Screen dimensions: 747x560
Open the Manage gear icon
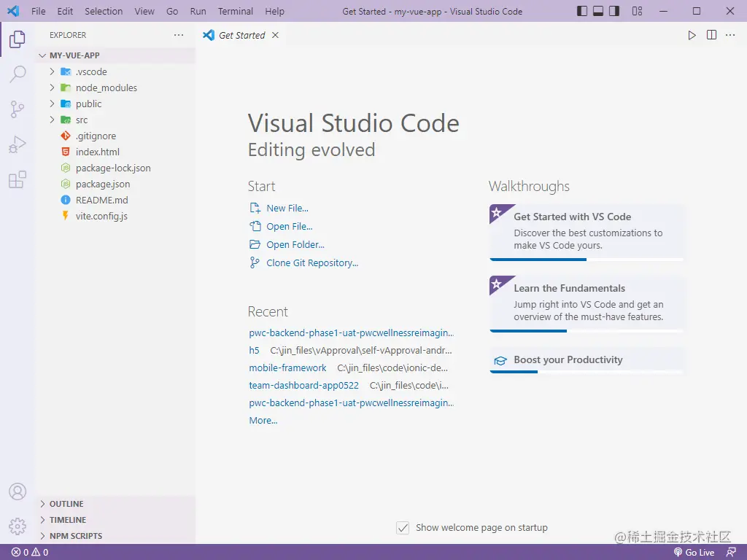pyautogui.click(x=18, y=526)
